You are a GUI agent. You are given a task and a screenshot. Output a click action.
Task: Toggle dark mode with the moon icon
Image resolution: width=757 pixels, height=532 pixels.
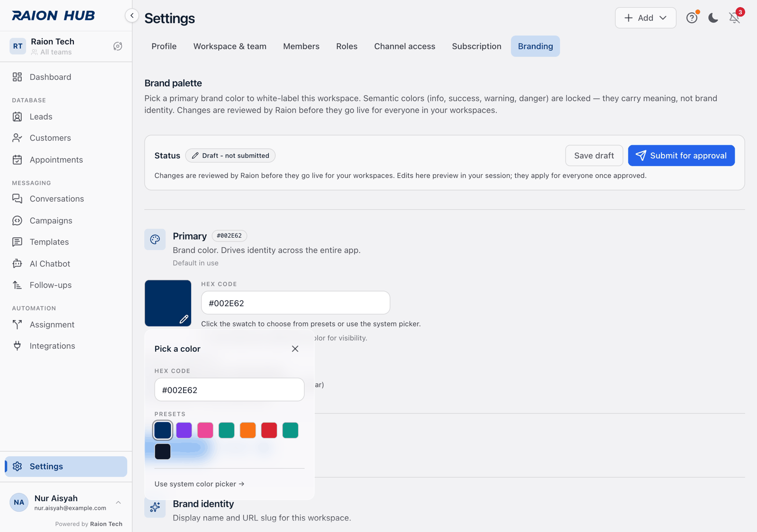(x=713, y=18)
